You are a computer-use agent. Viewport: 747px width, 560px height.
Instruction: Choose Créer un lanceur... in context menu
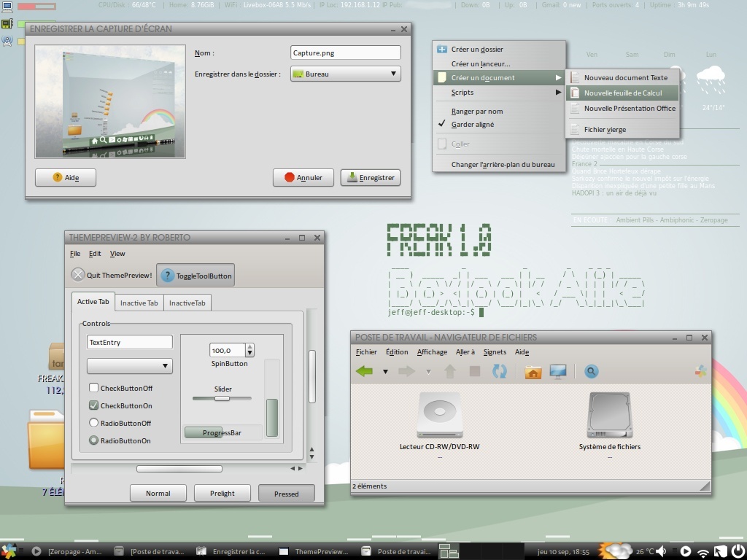[x=499, y=64]
